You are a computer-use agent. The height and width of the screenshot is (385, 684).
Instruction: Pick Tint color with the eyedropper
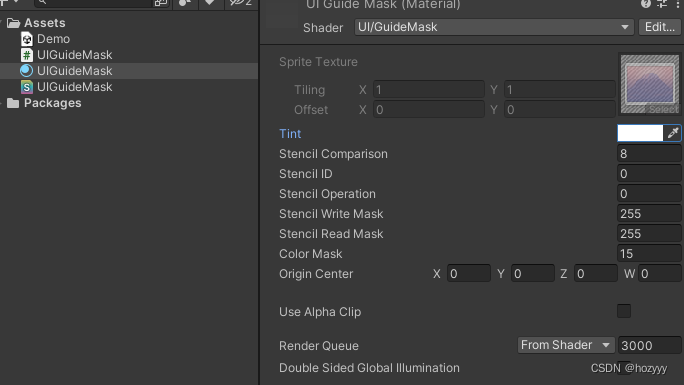pos(672,133)
